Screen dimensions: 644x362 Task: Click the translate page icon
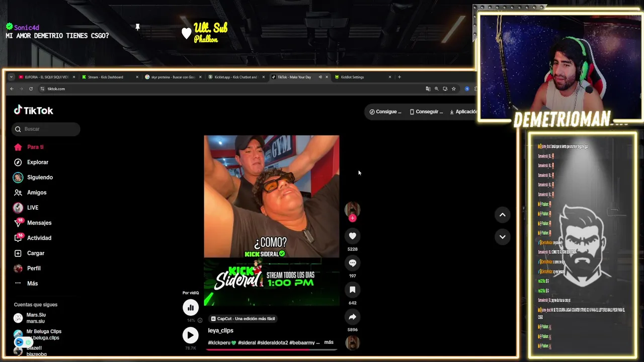coord(428,89)
